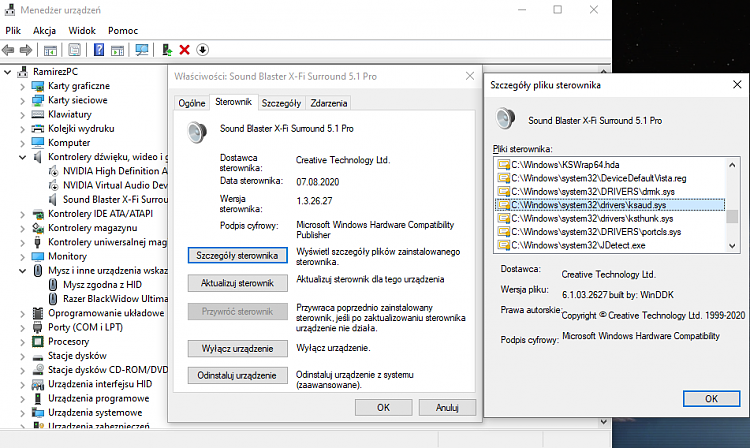
Task: Click the Aktualizuj sterownik button
Action: [237, 283]
